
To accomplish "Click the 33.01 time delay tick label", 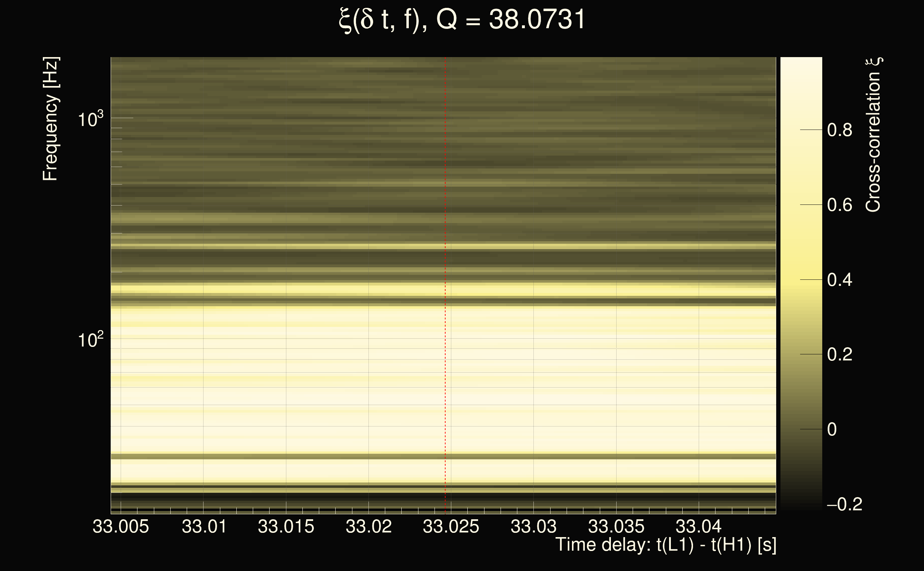I will pos(204,526).
